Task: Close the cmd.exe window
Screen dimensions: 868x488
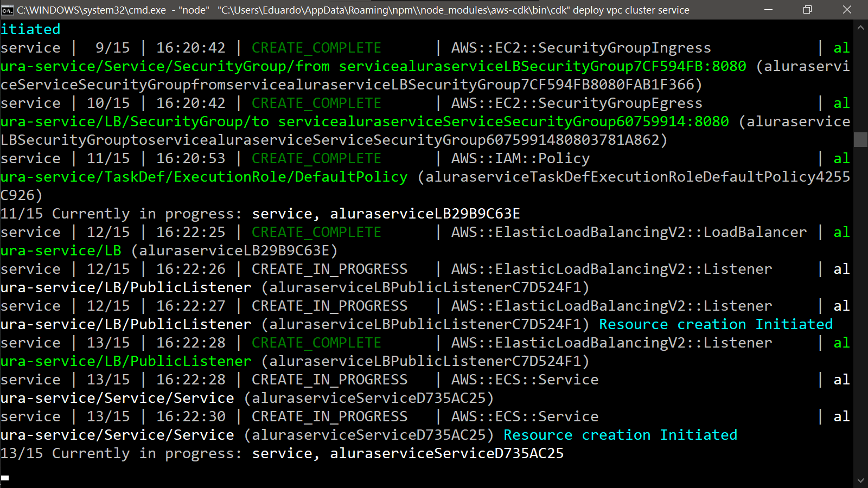Action: pos(847,10)
